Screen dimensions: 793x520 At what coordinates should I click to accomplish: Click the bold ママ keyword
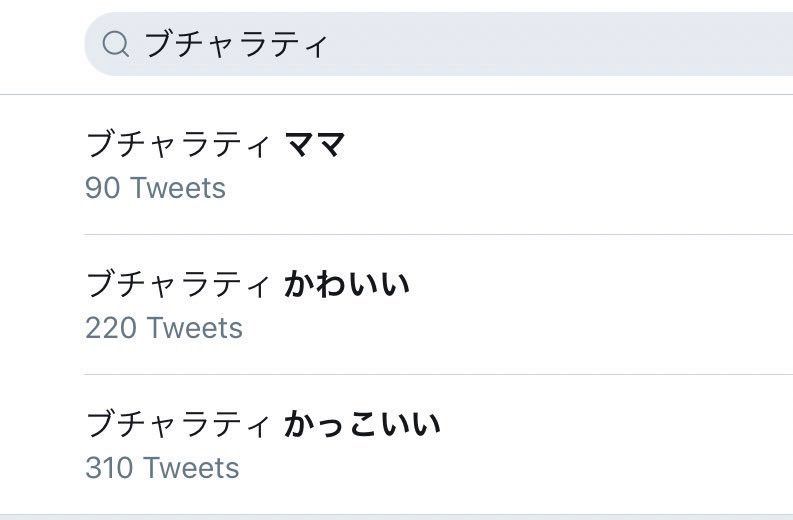(x=315, y=144)
